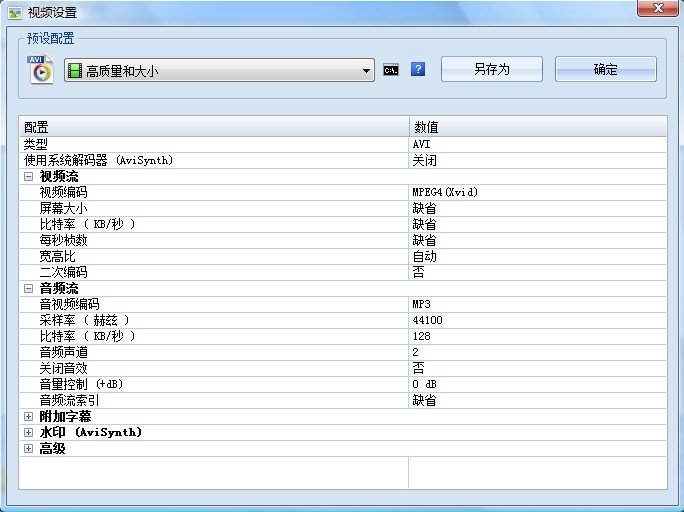
Task: Click the 0 dB volume value
Action: pos(537,384)
